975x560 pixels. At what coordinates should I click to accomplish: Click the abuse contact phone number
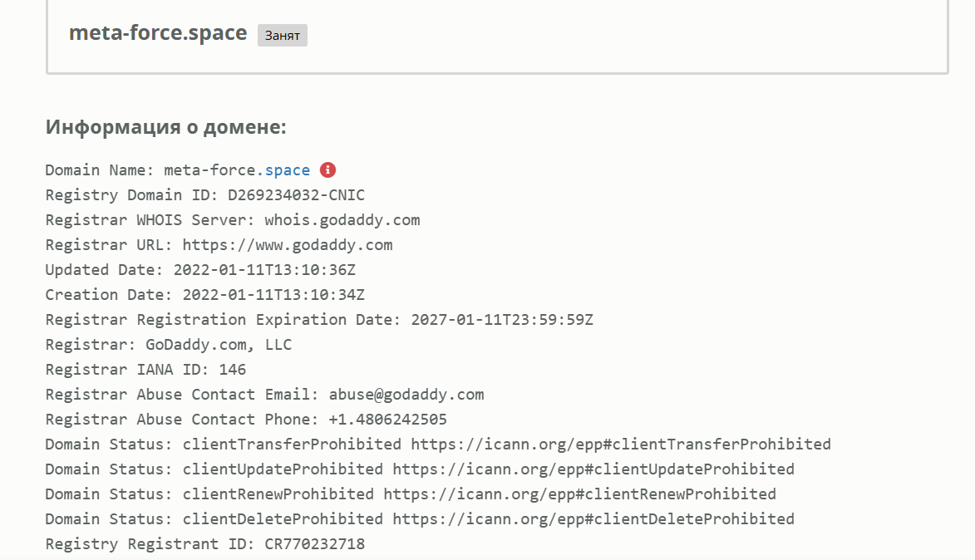pos(383,420)
